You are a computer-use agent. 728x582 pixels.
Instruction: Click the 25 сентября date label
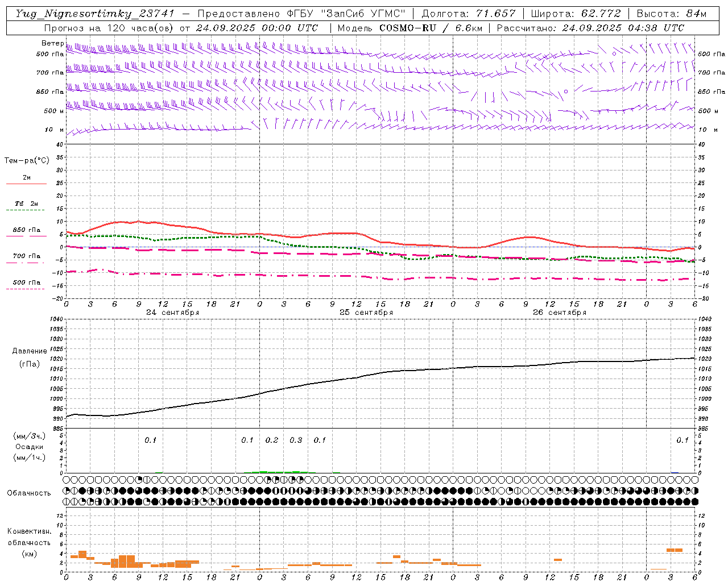click(x=366, y=313)
